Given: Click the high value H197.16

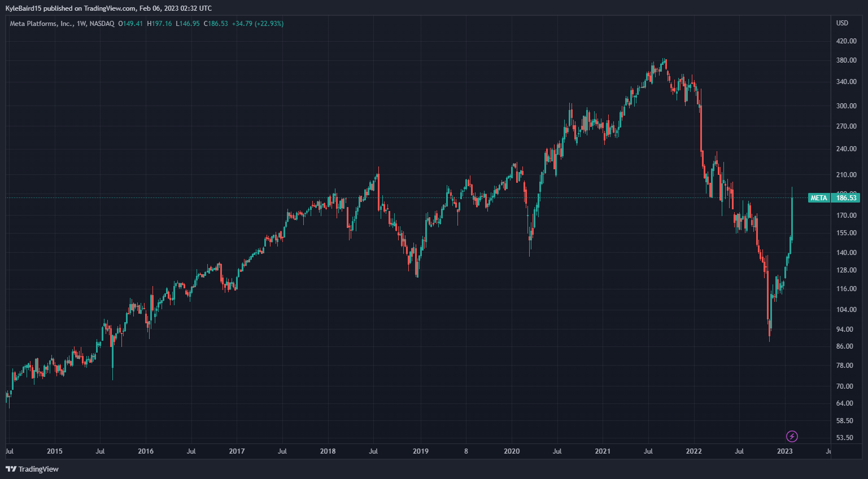Looking at the screenshot, I should (159, 24).
